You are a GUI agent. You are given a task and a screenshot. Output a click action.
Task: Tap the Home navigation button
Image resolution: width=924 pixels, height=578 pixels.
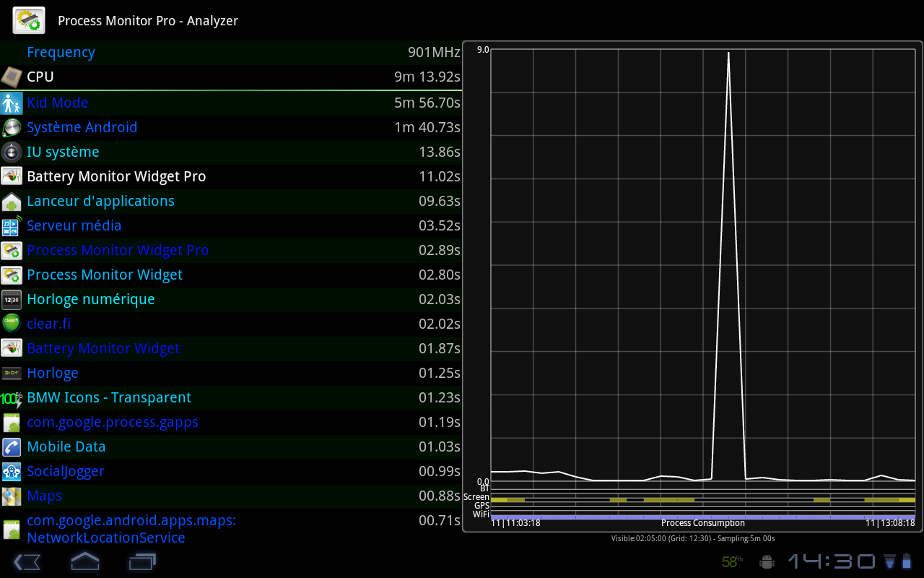click(x=84, y=561)
